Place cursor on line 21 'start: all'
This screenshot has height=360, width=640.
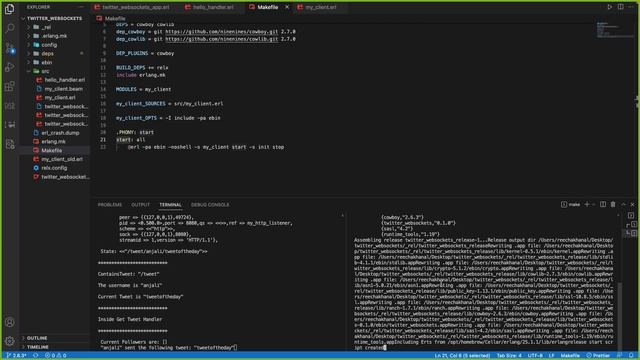point(131,140)
